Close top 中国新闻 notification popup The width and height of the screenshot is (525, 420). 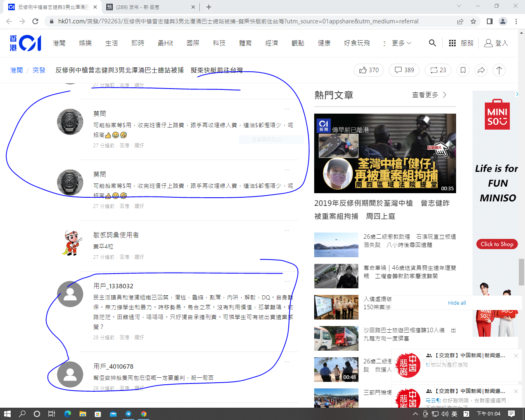(x=516, y=356)
